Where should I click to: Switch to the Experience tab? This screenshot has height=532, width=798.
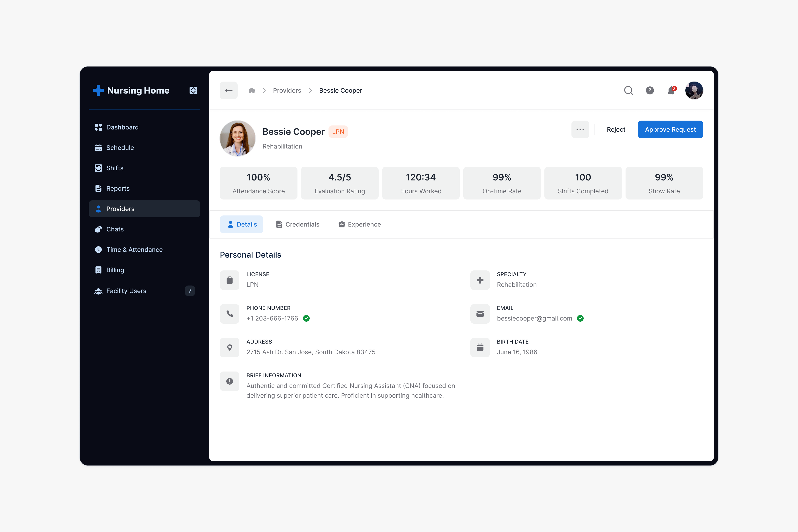click(x=360, y=224)
